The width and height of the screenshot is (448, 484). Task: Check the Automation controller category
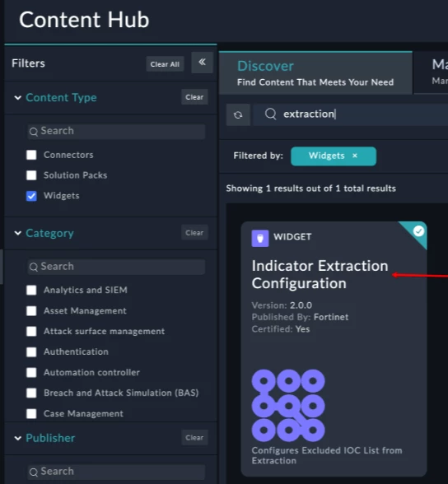click(x=31, y=372)
